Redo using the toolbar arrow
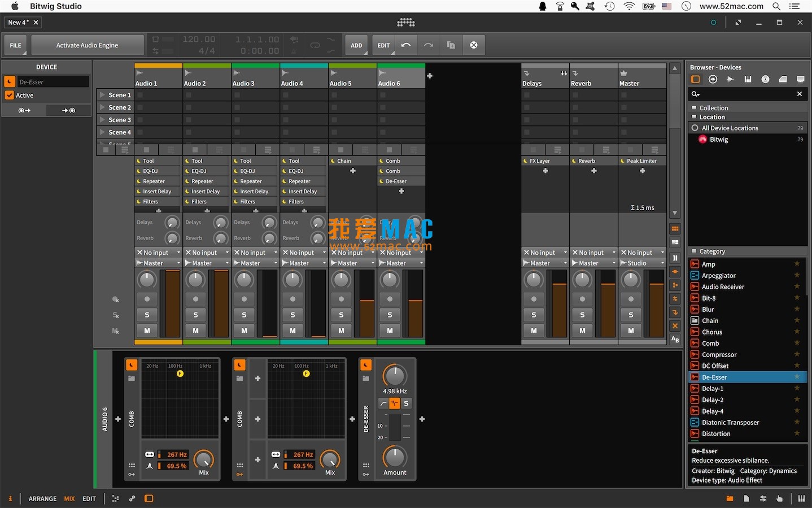The height and width of the screenshot is (508, 812). [x=429, y=45]
